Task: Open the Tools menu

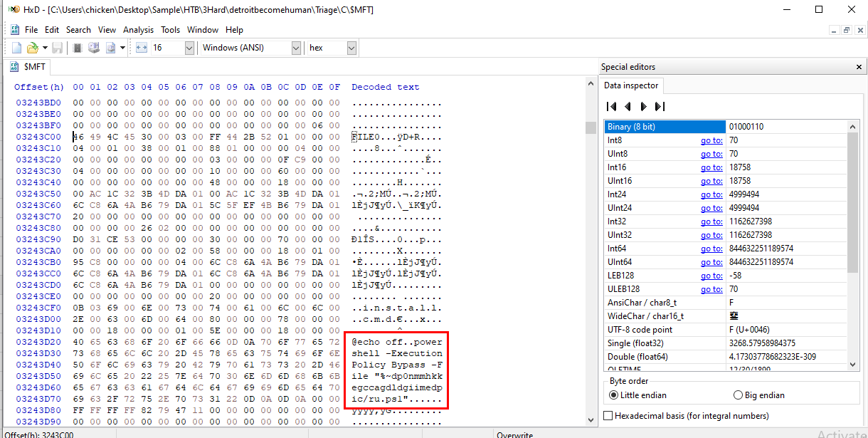Action: pyautogui.click(x=170, y=30)
